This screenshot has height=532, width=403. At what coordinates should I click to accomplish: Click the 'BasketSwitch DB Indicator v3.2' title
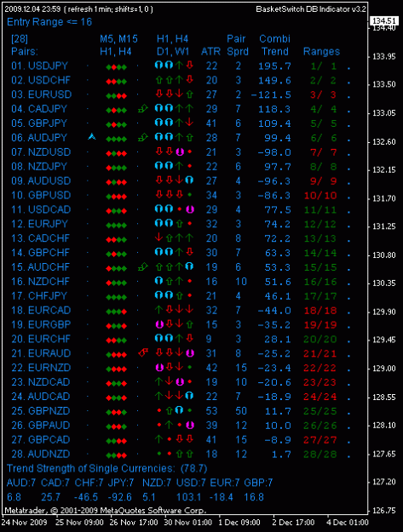pyautogui.click(x=311, y=9)
